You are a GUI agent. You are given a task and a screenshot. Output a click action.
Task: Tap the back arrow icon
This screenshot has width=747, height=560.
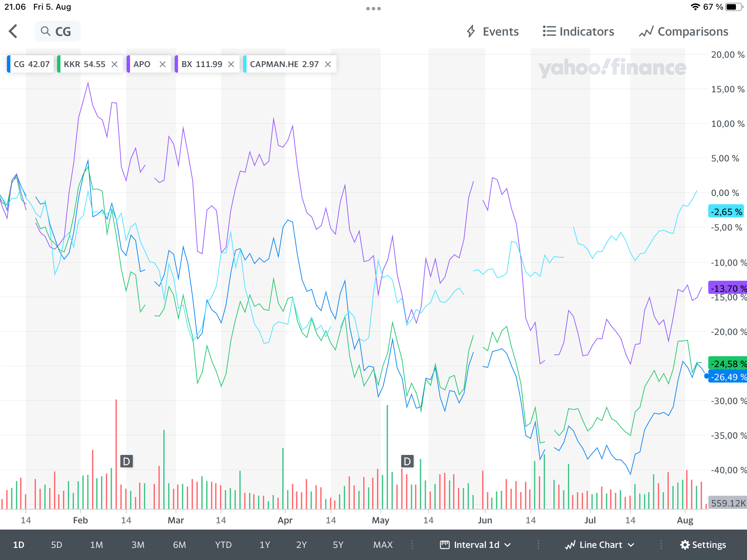[13, 31]
